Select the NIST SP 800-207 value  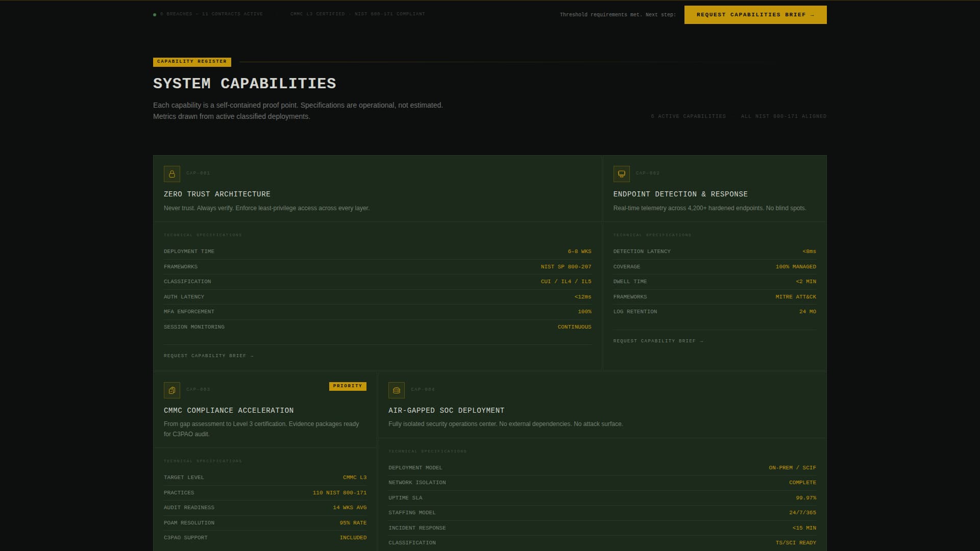[566, 267]
